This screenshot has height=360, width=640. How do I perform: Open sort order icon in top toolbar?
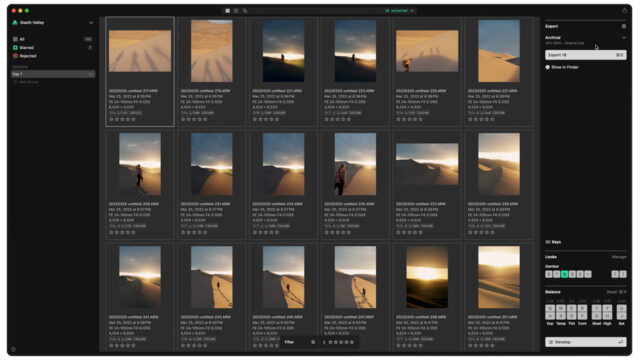coord(245,11)
